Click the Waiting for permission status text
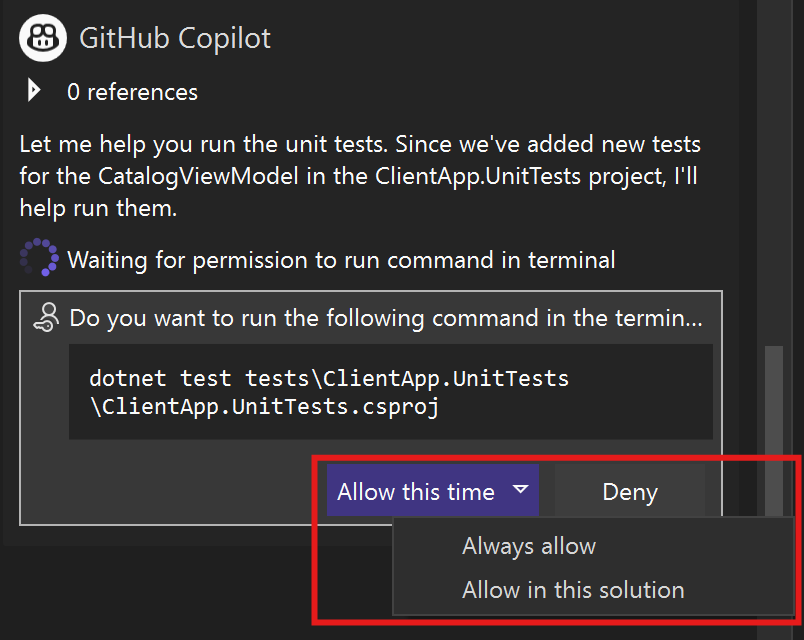Image resolution: width=804 pixels, height=640 pixels. pyautogui.click(x=341, y=260)
